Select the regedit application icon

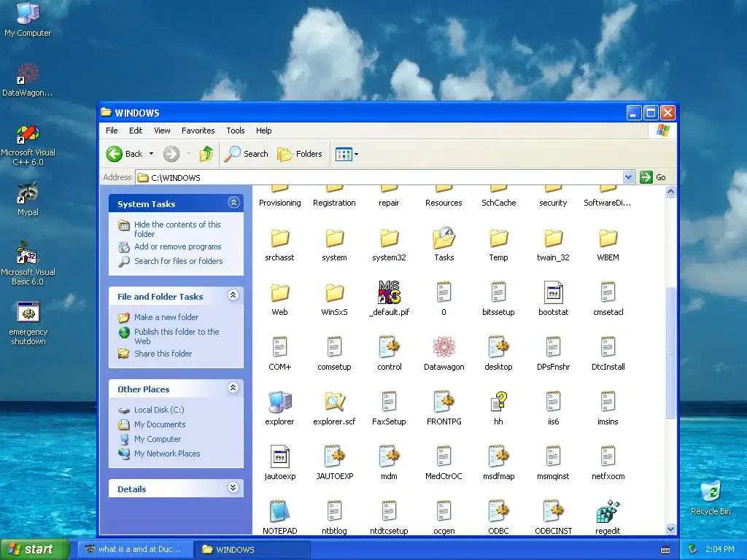click(x=608, y=511)
